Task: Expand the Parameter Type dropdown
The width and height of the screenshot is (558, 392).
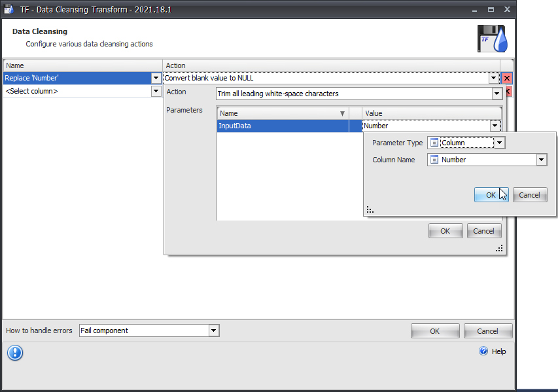Action: (499, 143)
